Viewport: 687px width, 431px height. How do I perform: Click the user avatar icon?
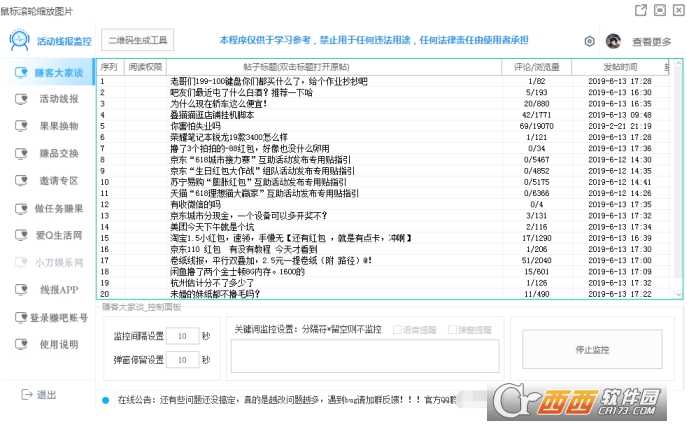pyautogui.click(x=613, y=41)
